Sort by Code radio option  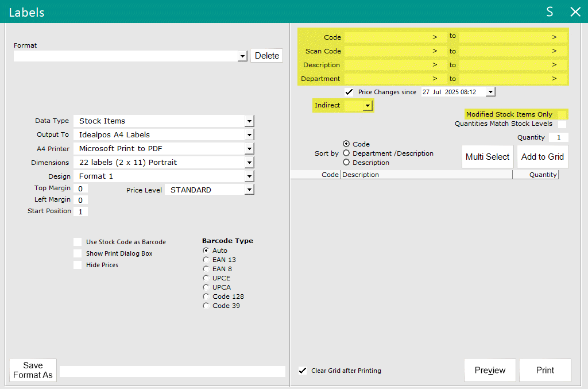click(x=346, y=144)
